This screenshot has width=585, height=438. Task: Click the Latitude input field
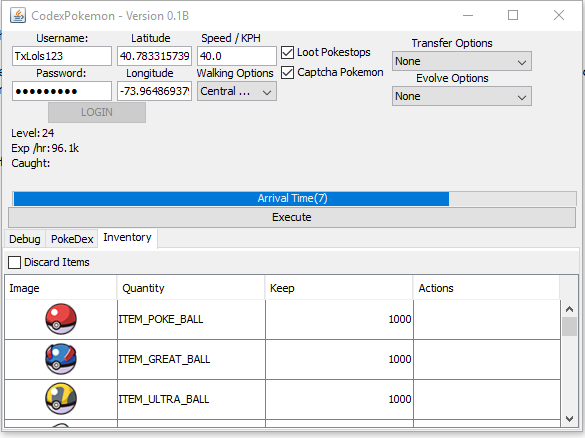pyautogui.click(x=154, y=56)
